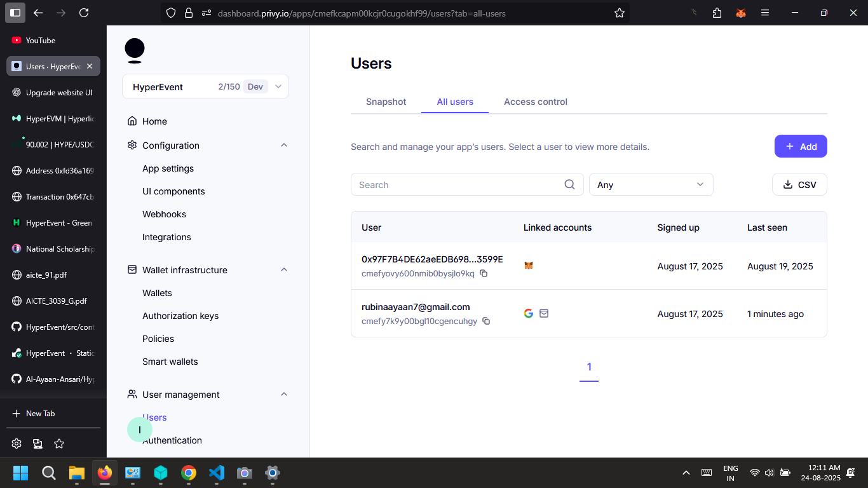This screenshot has height=488, width=868.
Task: Click the Dev environment badge
Action: coord(255,86)
